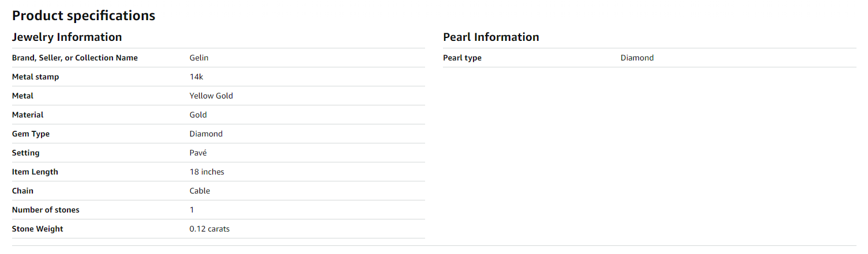Select the Pearl Information section title
This screenshot has width=868, height=254.
coord(491,37)
